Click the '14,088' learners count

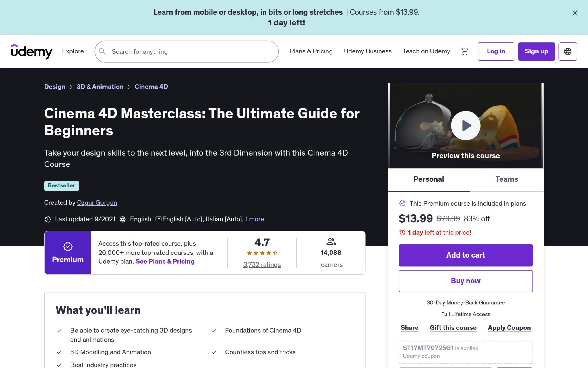coord(331,253)
